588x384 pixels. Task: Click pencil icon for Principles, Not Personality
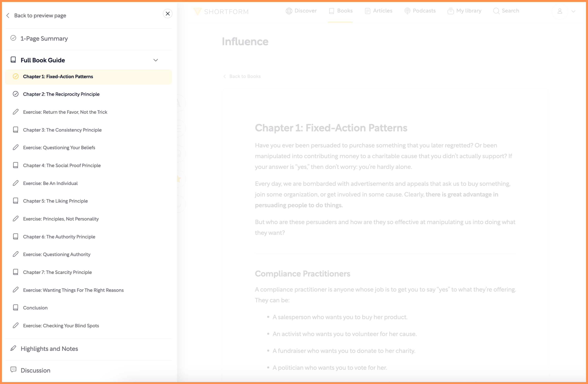pos(15,219)
